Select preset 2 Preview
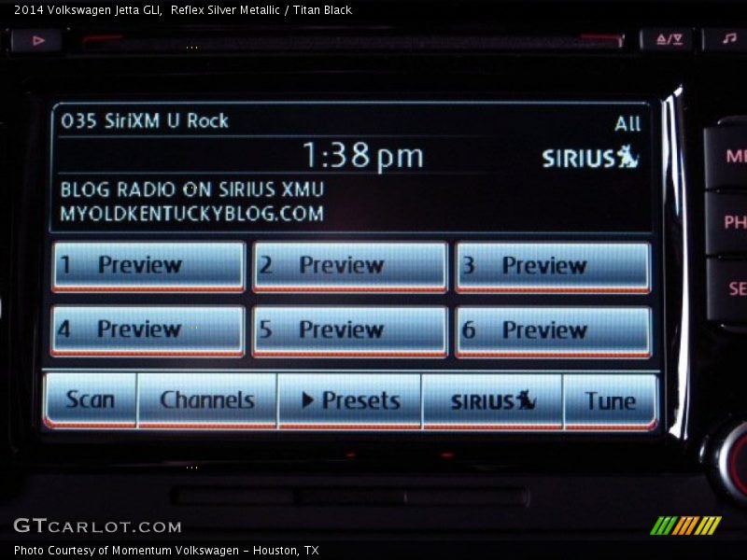 tap(349, 266)
